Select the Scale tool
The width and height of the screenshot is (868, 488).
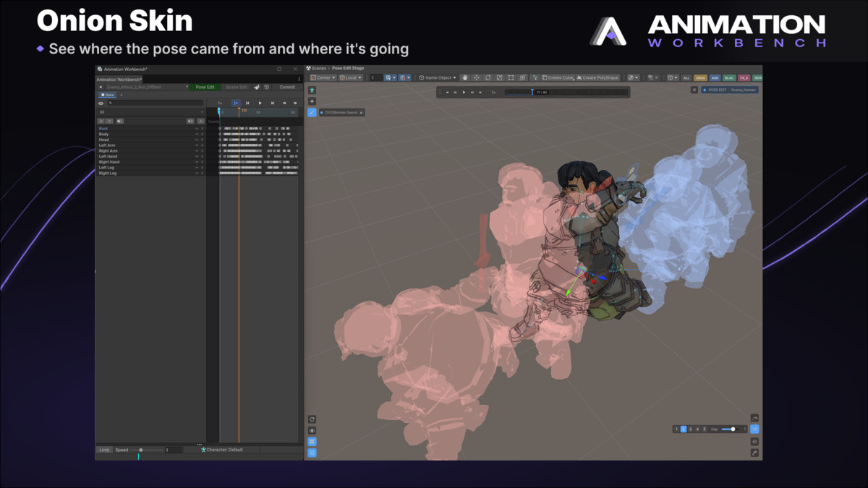[x=500, y=77]
